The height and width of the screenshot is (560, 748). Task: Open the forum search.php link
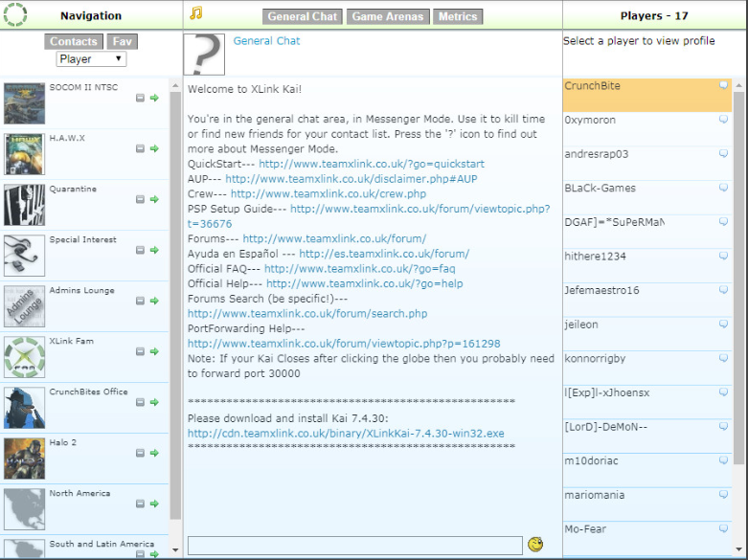307,313
